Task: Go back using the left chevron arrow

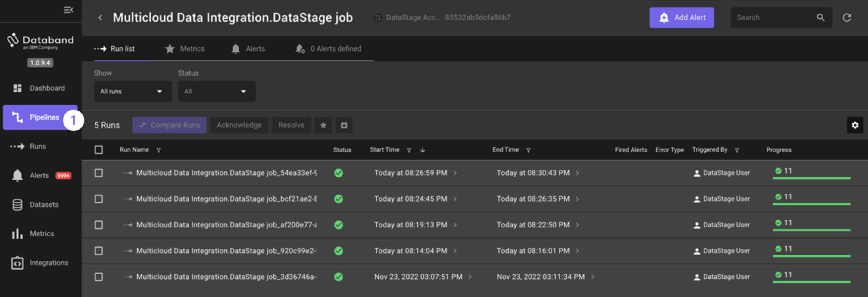Action: pyautogui.click(x=100, y=17)
